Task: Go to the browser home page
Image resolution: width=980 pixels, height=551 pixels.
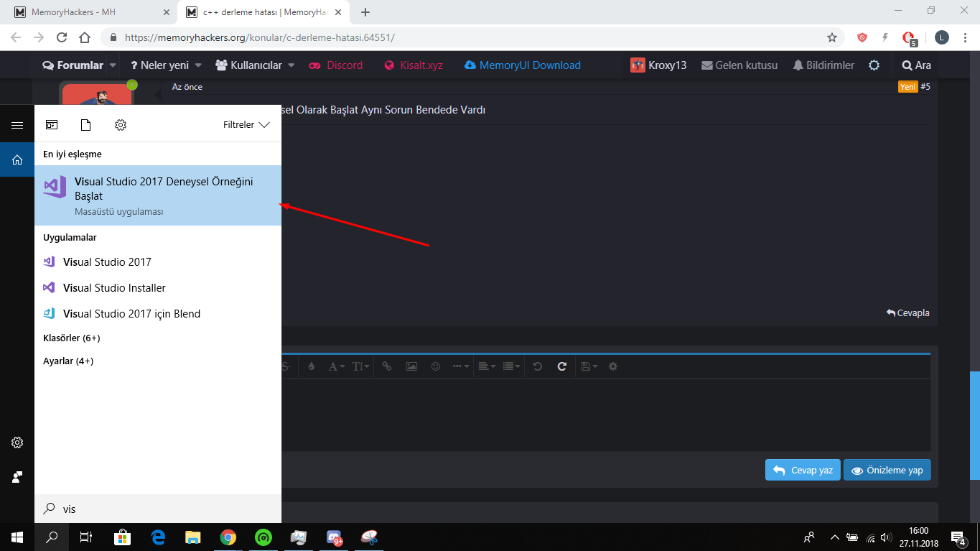Action: (85, 37)
